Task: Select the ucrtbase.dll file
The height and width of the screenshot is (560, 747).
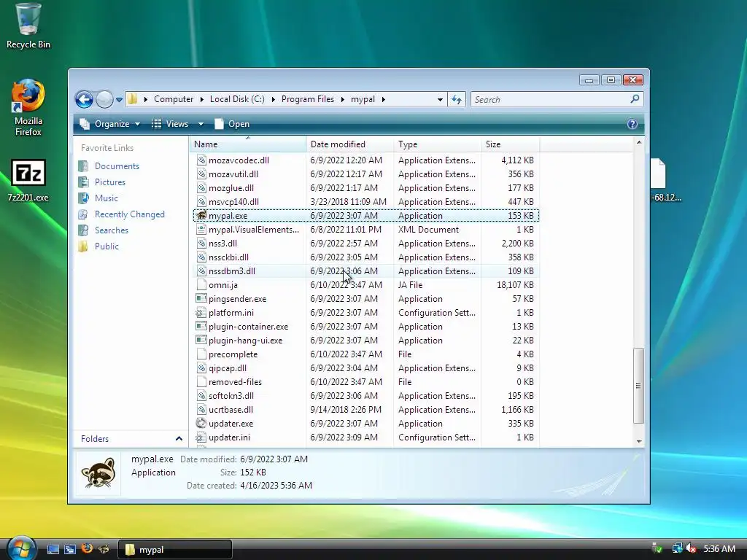Action: [x=231, y=410]
